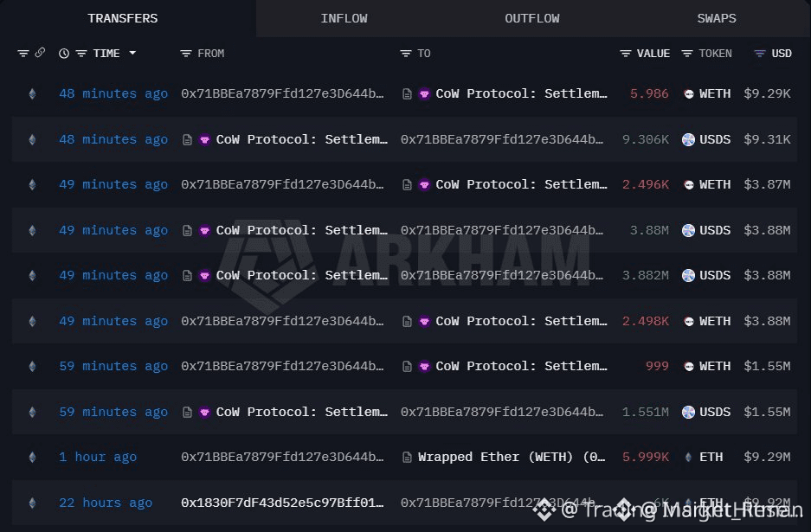The height and width of the screenshot is (532, 811).
Task: Open the TOKEN column filter
Action: click(x=687, y=54)
